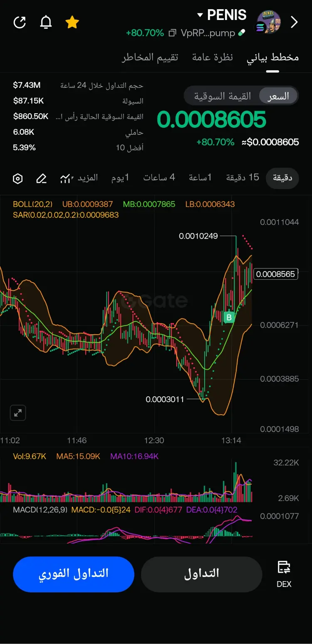Tap the $87.15K liquidity value
The height and width of the screenshot is (644, 312).
coord(28,101)
